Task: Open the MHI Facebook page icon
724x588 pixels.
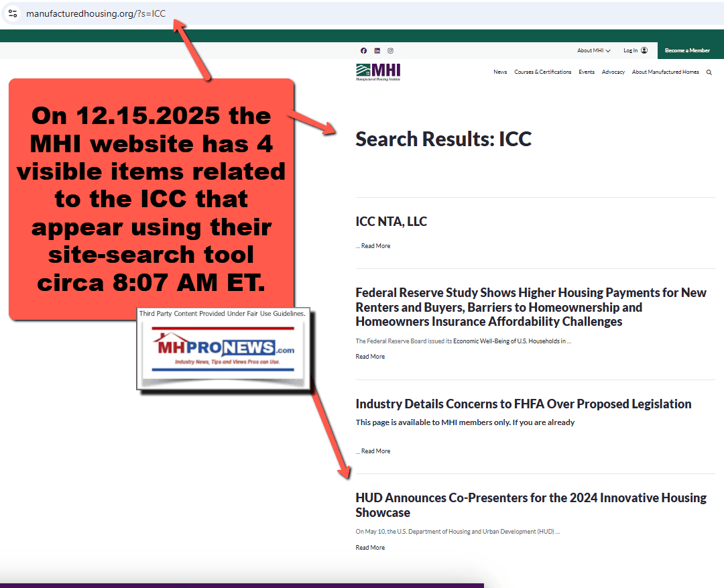Action: click(x=364, y=50)
